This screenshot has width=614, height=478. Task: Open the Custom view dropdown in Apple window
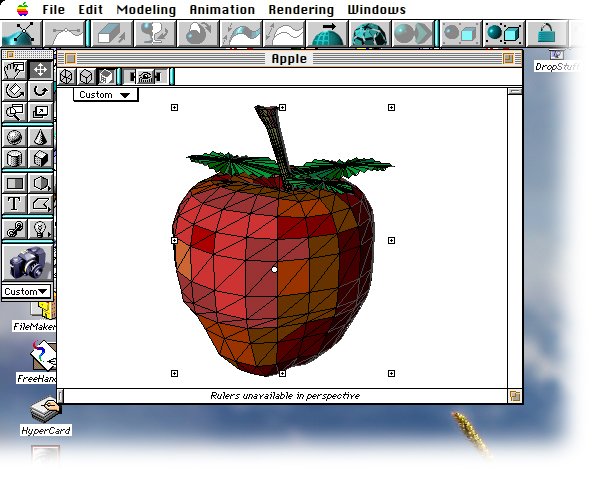105,95
